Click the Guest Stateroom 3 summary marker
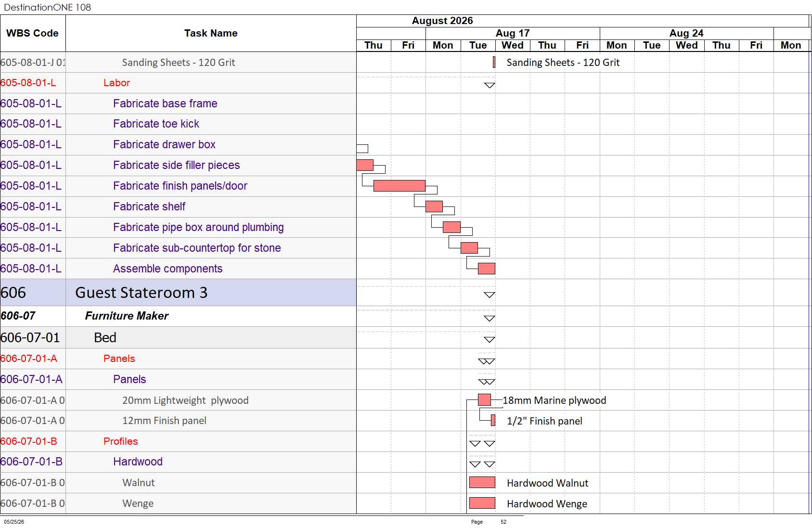812x528 pixels. click(490, 295)
